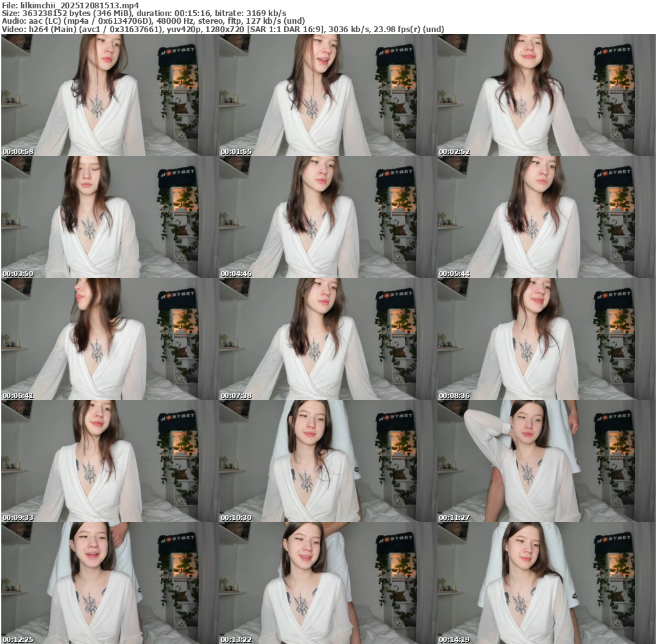Click the Video codec info line

[x=223, y=29]
